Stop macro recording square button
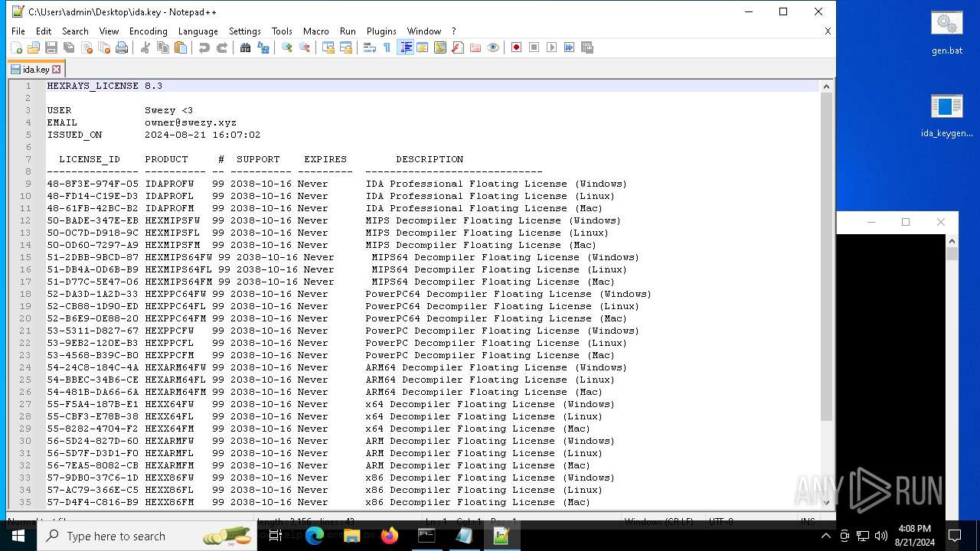Screen dimensions: 980x551 [534, 47]
